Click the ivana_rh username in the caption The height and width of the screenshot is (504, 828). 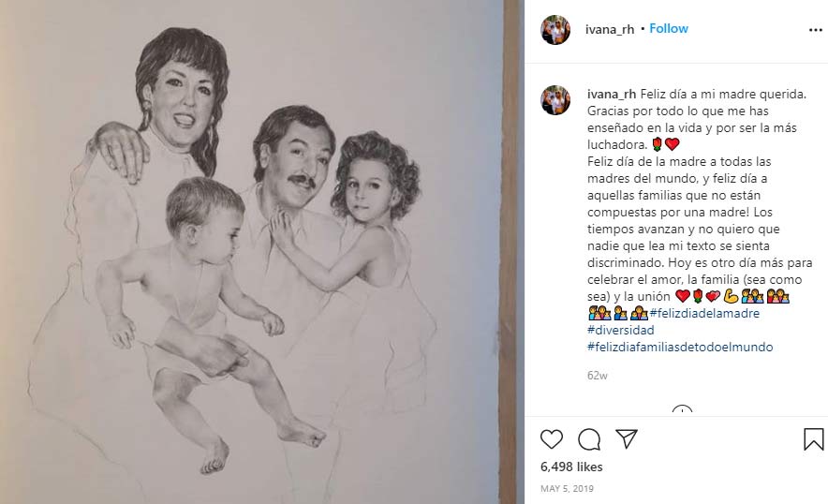pos(611,94)
